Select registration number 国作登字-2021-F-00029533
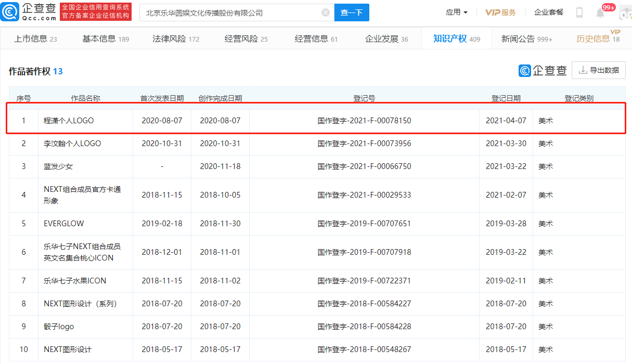The height and width of the screenshot is (364, 632). point(364,195)
